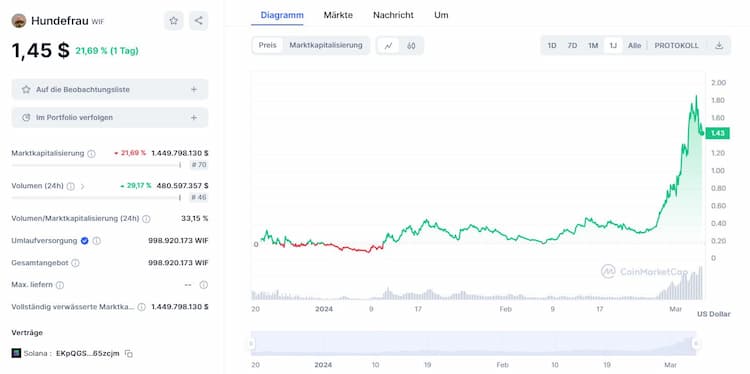This screenshot has width=750, height=374.
Task: Switch to the Märkte tab
Action: pyautogui.click(x=338, y=15)
